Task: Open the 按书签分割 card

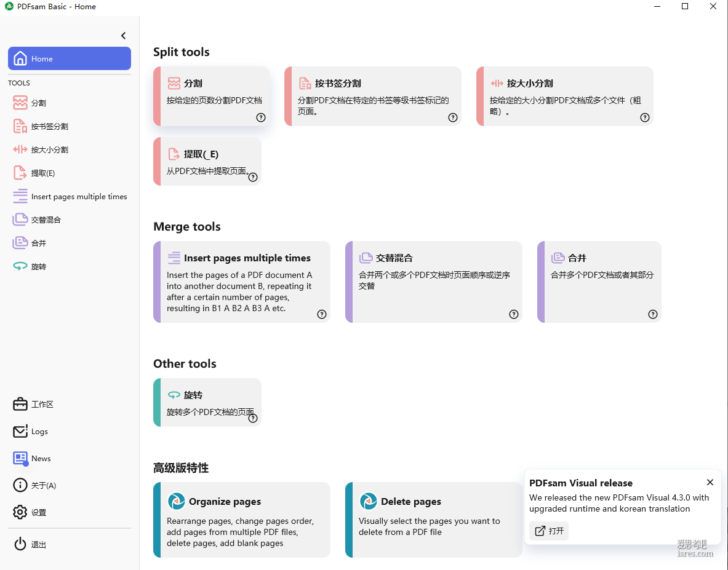Action: click(x=373, y=96)
